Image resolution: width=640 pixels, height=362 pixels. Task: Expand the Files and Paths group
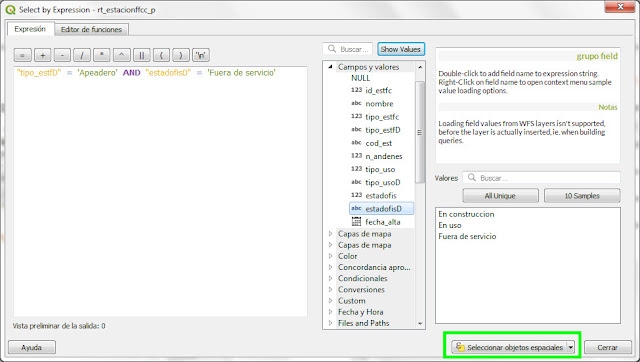(x=331, y=323)
